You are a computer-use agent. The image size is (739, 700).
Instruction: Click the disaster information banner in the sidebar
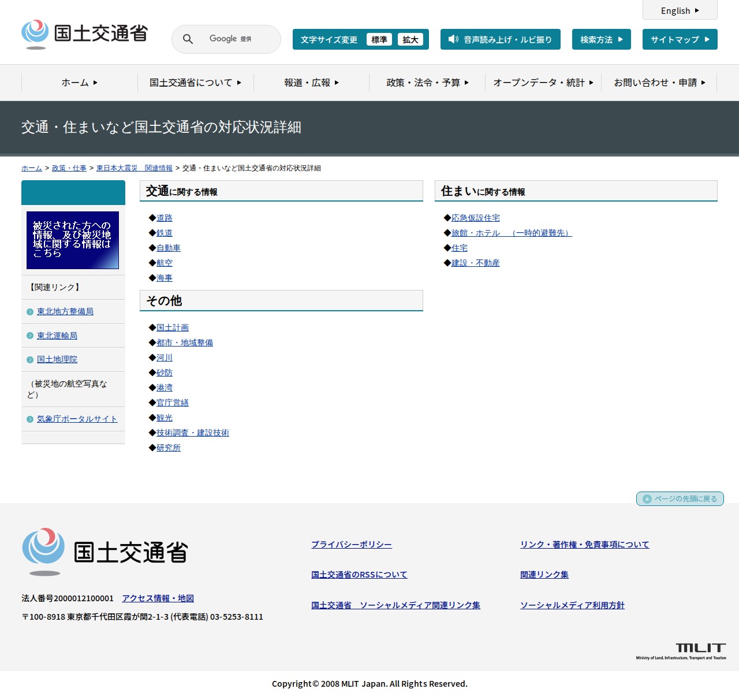click(x=72, y=240)
